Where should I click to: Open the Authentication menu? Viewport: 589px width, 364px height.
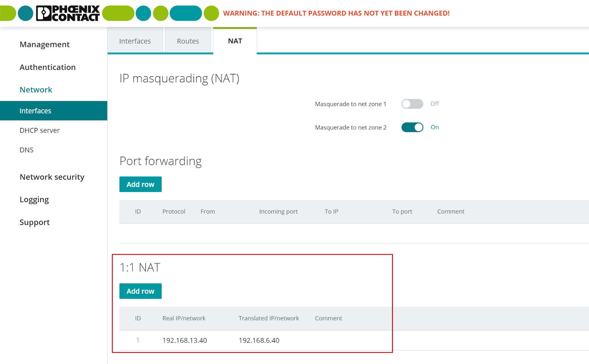click(47, 67)
